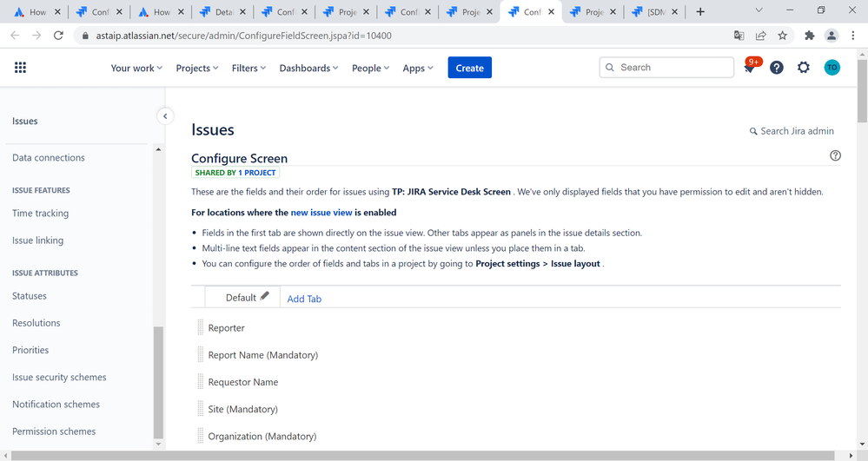Open Notification schemes in sidebar
Image resolution: width=868 pixels, height=461 pixels.
56,404
